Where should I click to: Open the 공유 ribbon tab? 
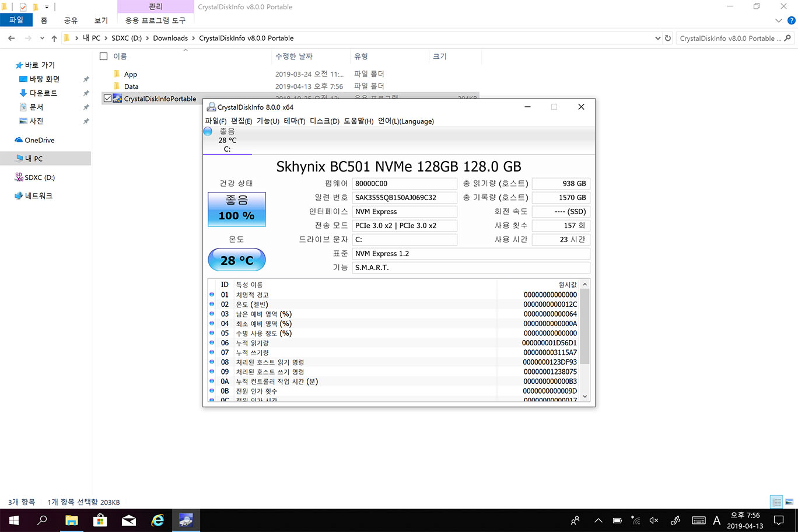tap(71, 20)
